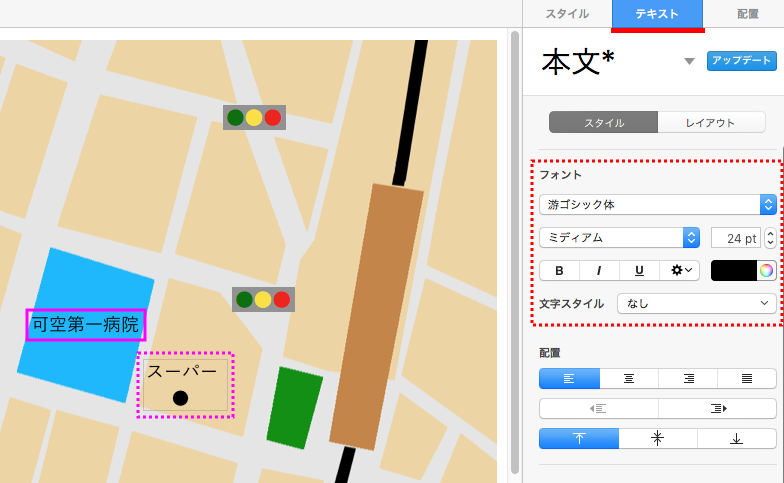
Task: Increase the text indent level
Action: [x=717, y=408]
